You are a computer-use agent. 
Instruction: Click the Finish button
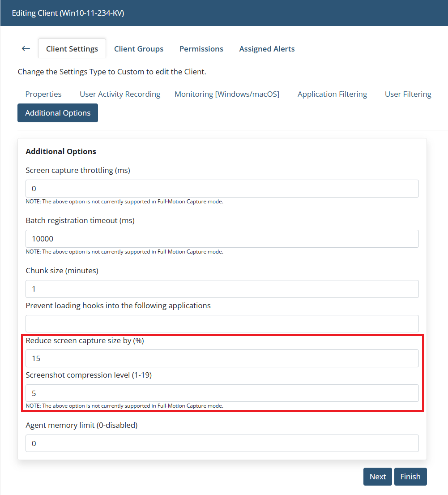click(x=410, y=477)
